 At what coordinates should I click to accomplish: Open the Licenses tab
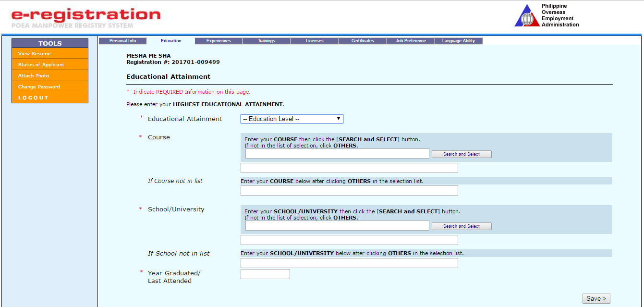point(314,40)
